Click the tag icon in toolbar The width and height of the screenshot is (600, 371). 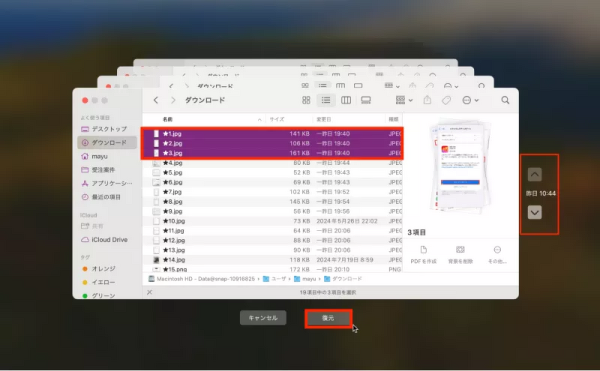tap(446, 100)
